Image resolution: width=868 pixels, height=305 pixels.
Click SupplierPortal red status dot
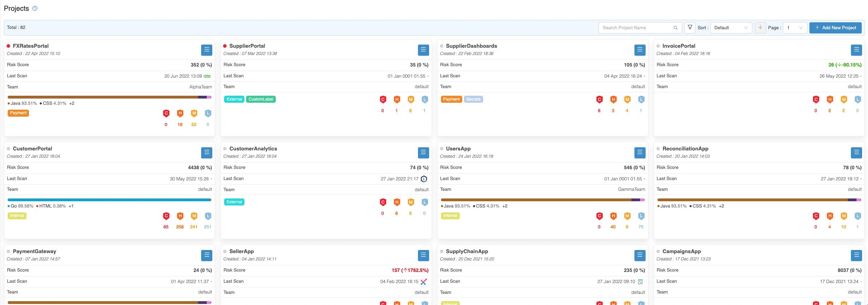tap(225, 46)
